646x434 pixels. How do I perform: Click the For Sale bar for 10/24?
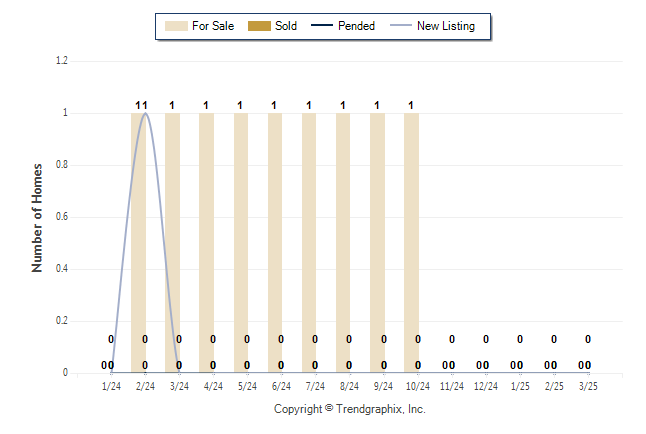pyautogui.click(x=411, y=243)
